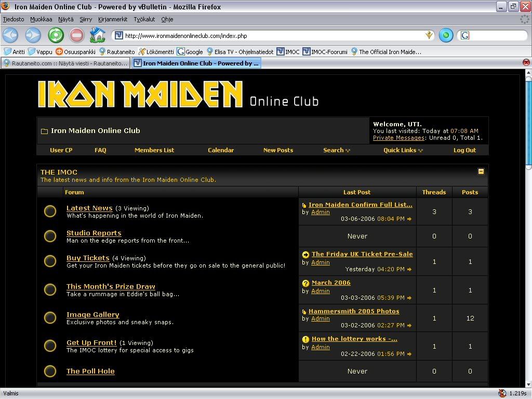Open The Friday UK Ticket Pre-Sale thread

pos(362,254)
